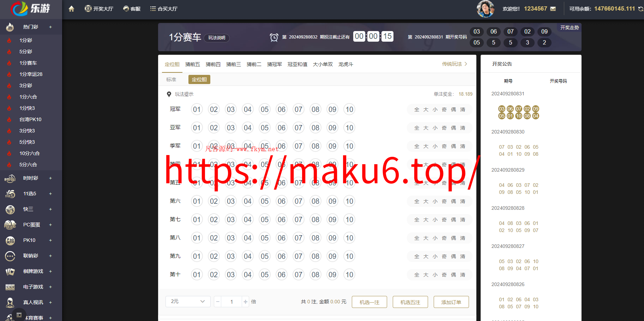The image size is (644, 321).
Task: Open 传统玩法 chevron link
Action: click(455, 64)
